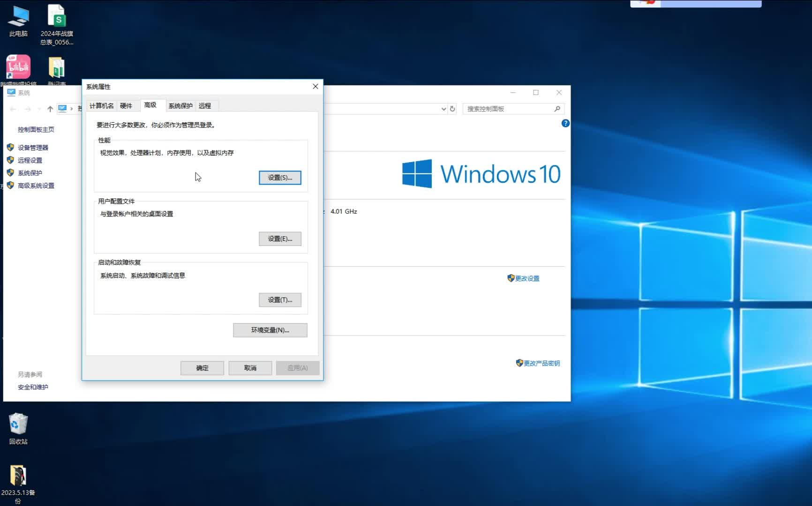Open 环境变量(N)... dialog
The height and width of the screenshot is (506, 812).
[270, 330]
